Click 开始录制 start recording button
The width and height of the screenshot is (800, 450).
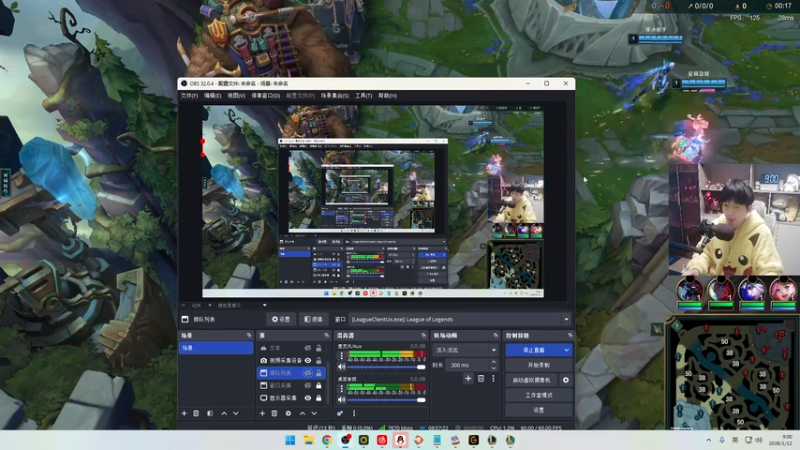(539, 365)
